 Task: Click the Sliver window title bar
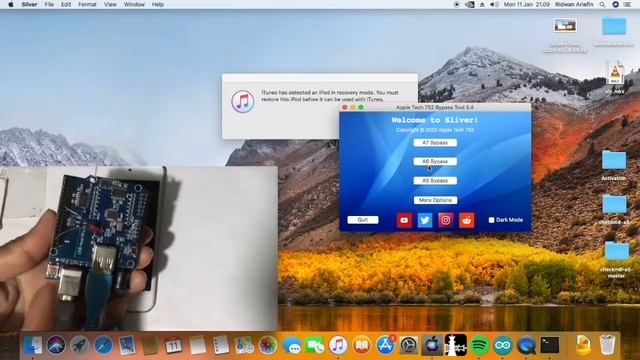[435, 107]
